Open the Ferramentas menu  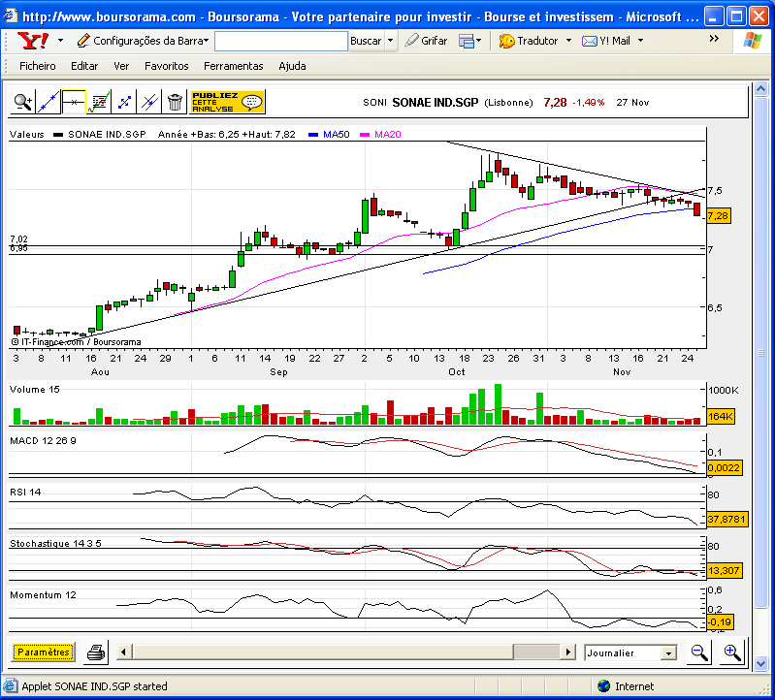(x=234, y=66)
